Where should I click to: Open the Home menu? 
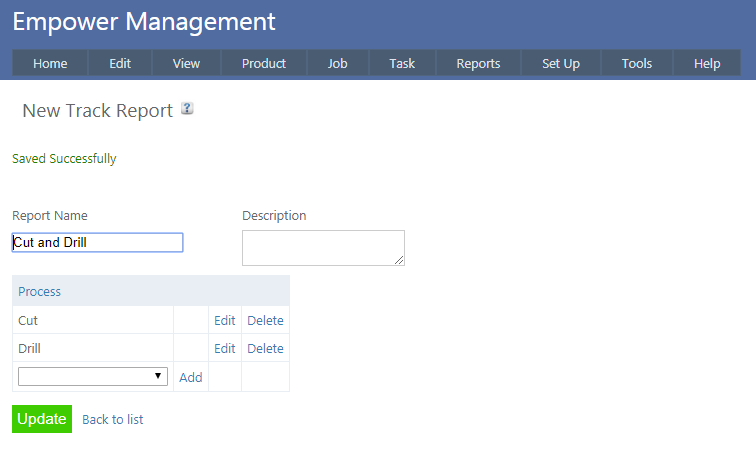point(50,63)
